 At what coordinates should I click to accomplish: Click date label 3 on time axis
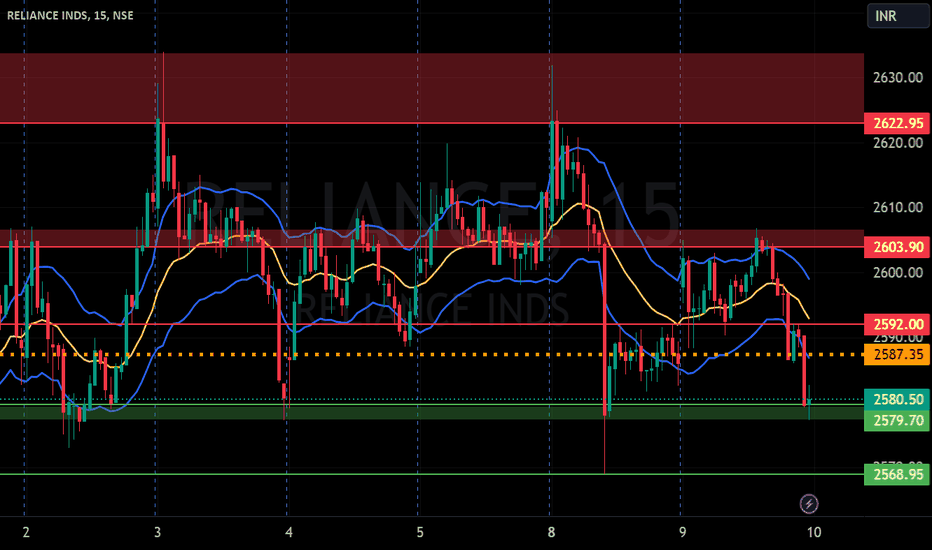click(157, 532)
